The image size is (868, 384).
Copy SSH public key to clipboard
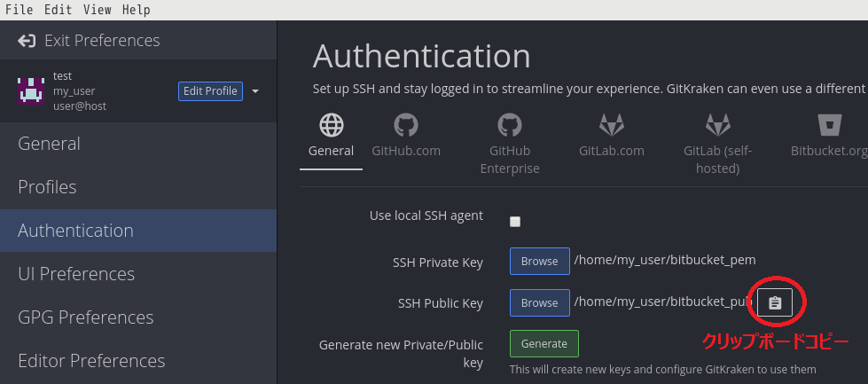point(775,303)
